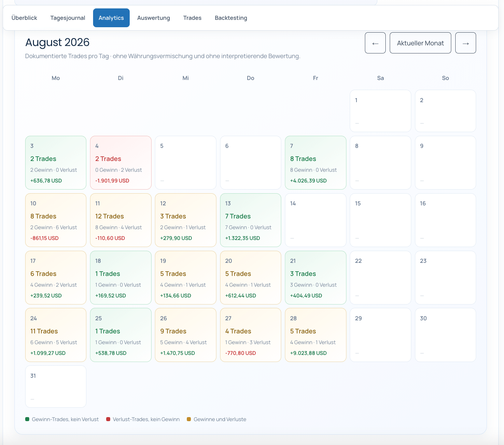Select the August 7 card with 8 Trades

click(x=316, y=163)
